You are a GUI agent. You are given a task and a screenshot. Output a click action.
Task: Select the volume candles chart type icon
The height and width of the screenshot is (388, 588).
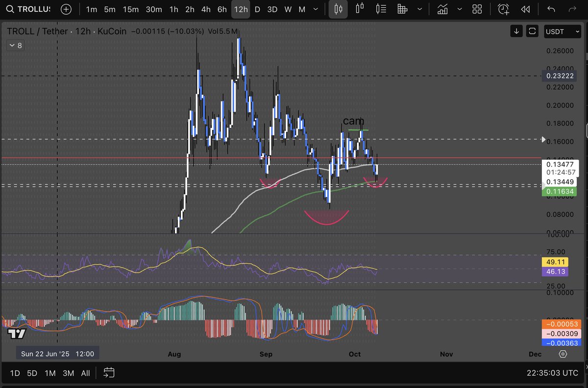point(381,9)
